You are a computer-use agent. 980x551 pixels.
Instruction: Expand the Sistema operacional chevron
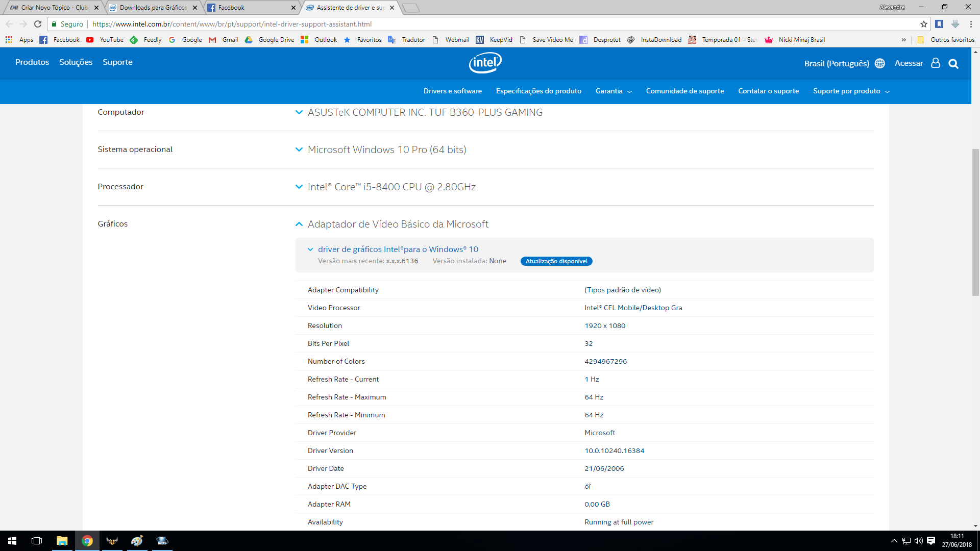(x=299, y=149)
